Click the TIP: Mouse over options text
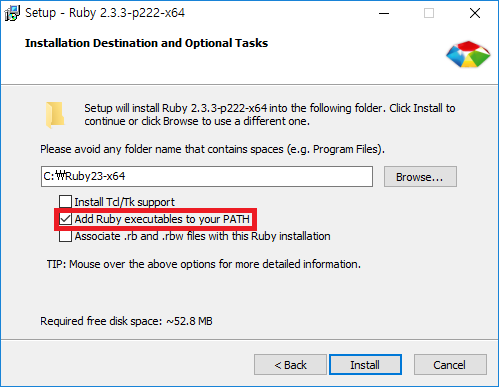The image size is (499, 387). point(204,264)
